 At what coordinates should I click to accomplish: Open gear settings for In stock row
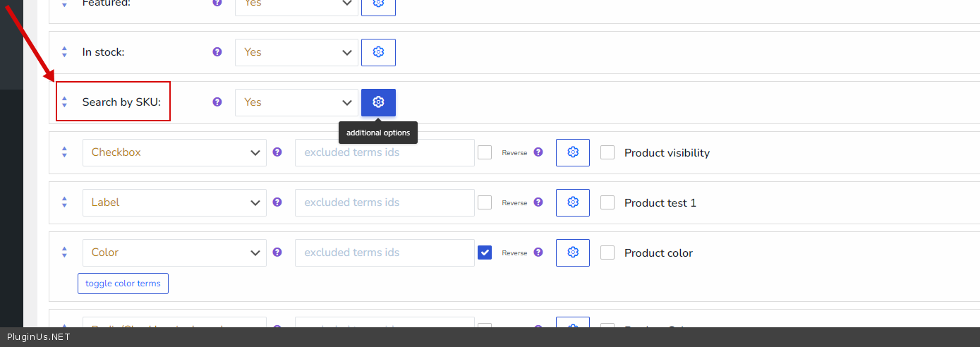pyautogui.click(x=378, y=52)
